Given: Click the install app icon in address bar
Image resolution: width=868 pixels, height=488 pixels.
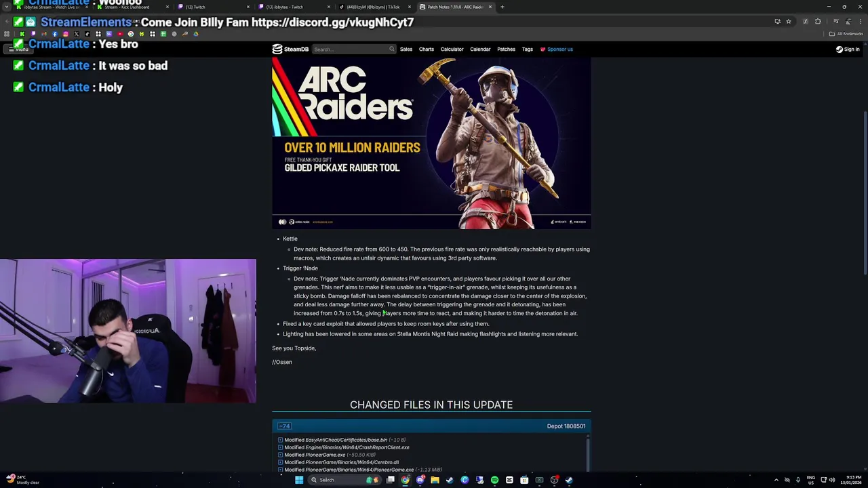Looking at the screenshot, I should tap(777, 22).
